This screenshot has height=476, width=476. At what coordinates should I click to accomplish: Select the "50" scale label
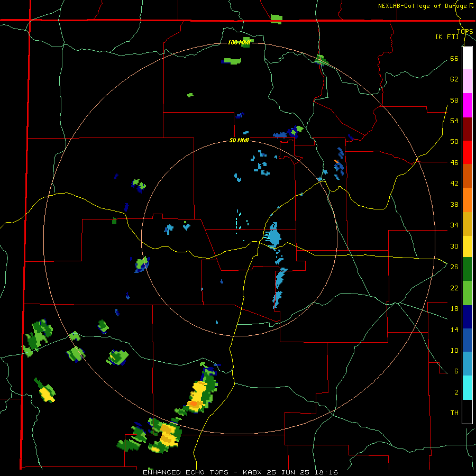coord(454,141)
